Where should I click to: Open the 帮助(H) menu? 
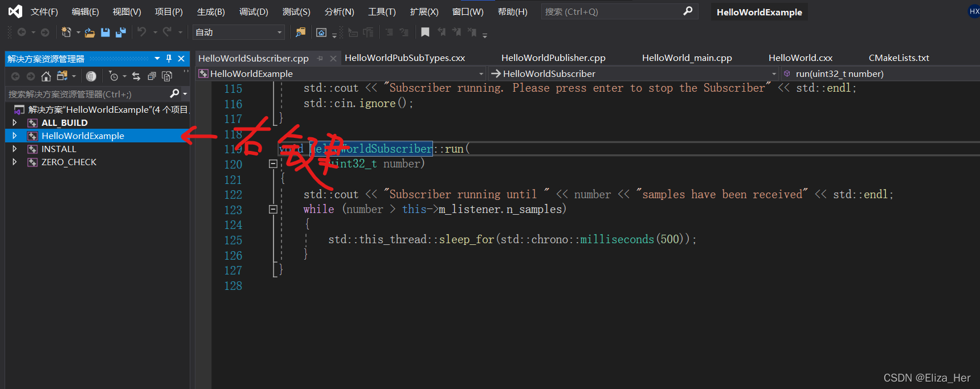tap(513, 11)
